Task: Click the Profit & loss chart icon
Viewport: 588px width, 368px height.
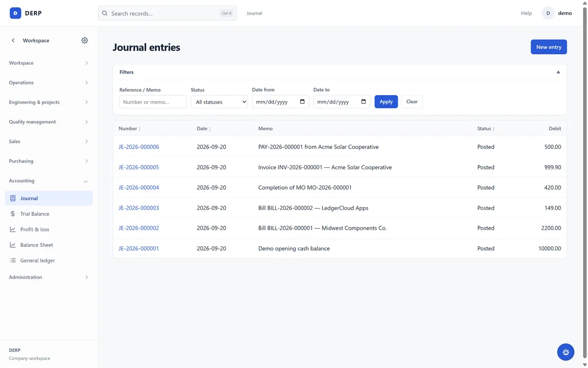Action: [13, 229]
